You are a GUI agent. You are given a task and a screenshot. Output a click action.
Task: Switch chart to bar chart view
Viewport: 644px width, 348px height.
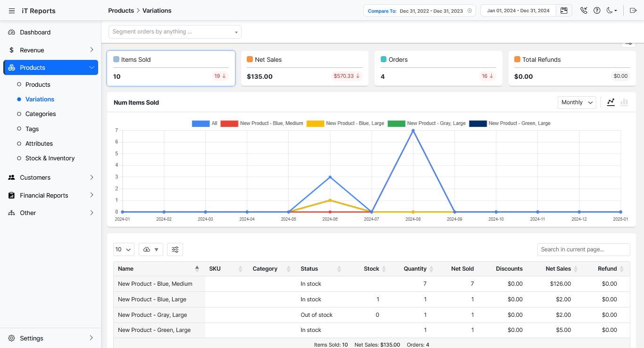624,102
